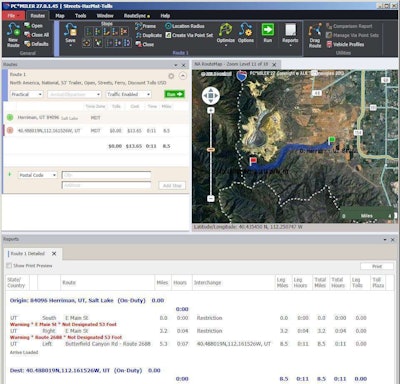The width and height of the screenshot is (400, 384).
Task: Click the map zoom in plus button
Action: tap(211, 110)
